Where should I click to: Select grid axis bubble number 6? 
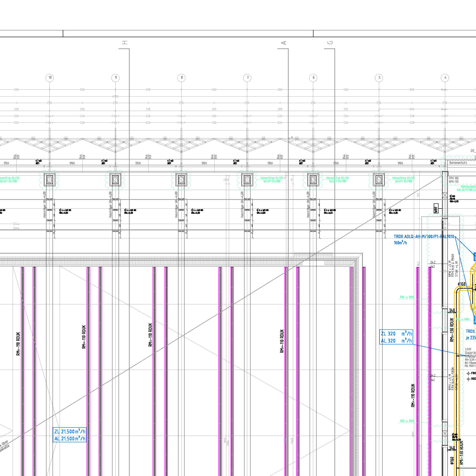coord(313,78)
